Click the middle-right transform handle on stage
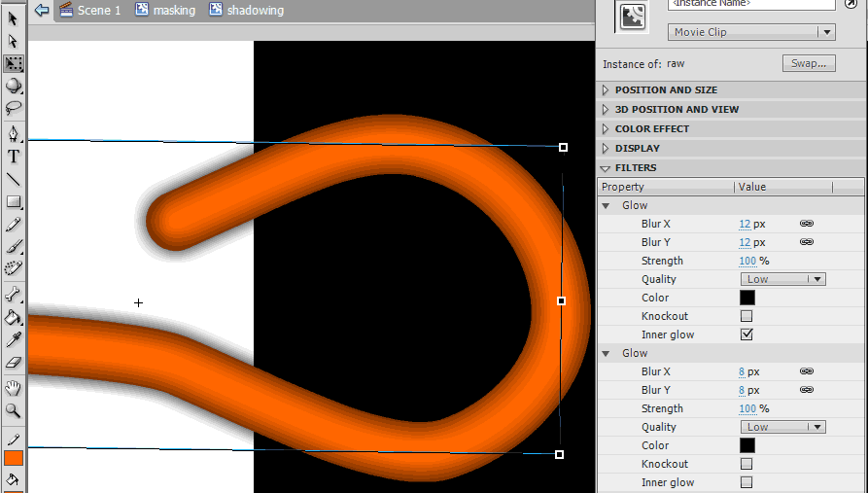The height and width of the screenshot is (493, 868). click(x=561, y=300)
